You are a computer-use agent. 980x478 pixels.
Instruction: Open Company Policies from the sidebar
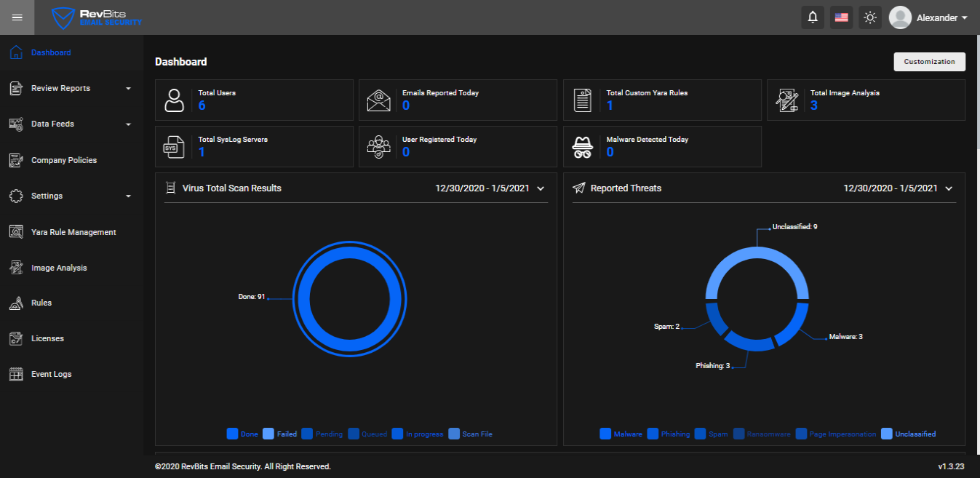tap(63, 160)
